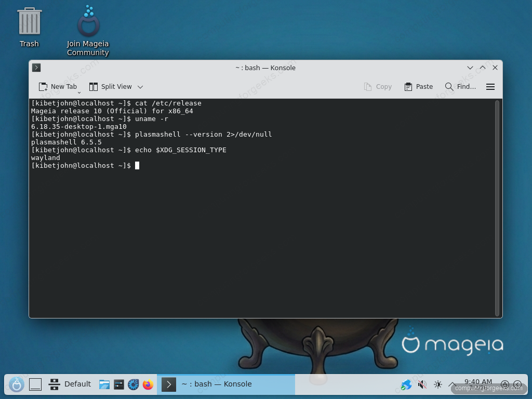This screenshot has height=399, width=532.
Task: Select the Konsole task in the taskbar
Action: (226, 384)
